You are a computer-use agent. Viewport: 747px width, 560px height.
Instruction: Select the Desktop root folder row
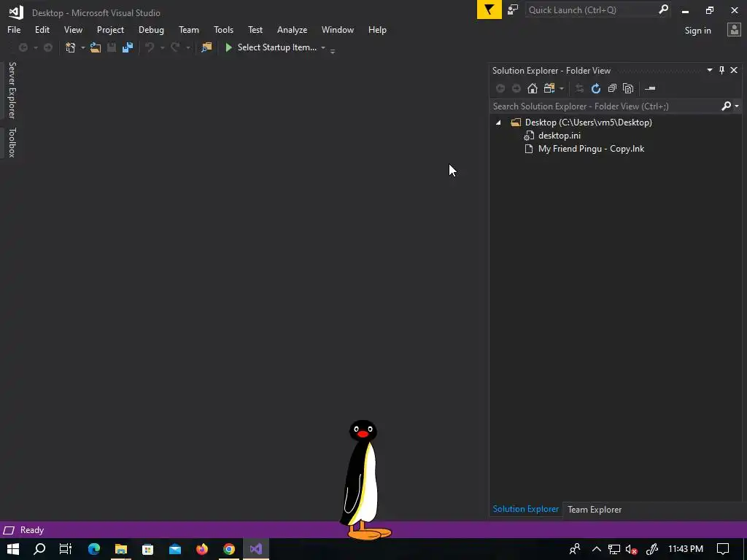589,122
